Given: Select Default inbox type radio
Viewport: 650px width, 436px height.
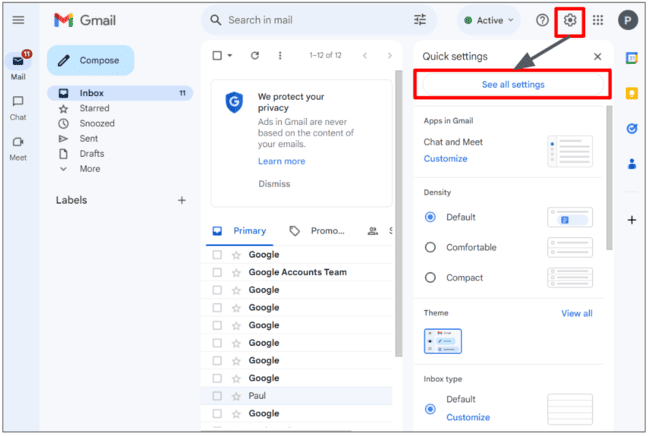Looking at the screenshot, I should point(430,409).
